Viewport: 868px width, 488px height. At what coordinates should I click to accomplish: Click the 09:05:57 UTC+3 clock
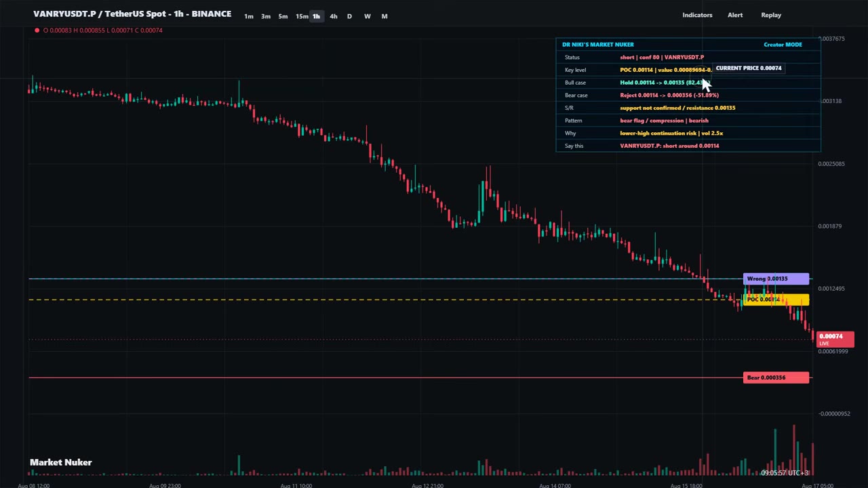tap(785, 472)
